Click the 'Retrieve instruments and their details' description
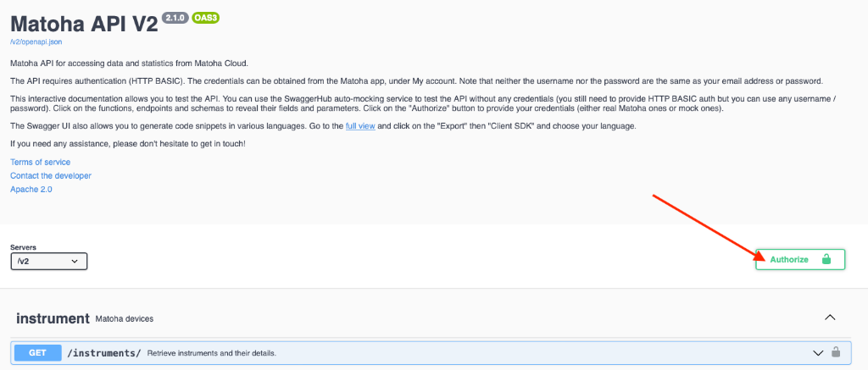Viewport: 868px width, 370px height. click(211, 353)
